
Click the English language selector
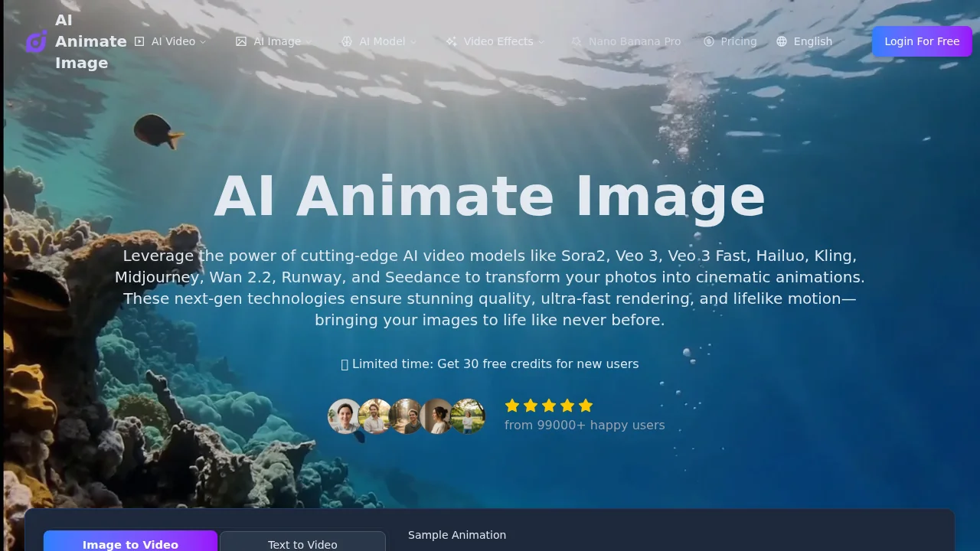coord(804,41)
